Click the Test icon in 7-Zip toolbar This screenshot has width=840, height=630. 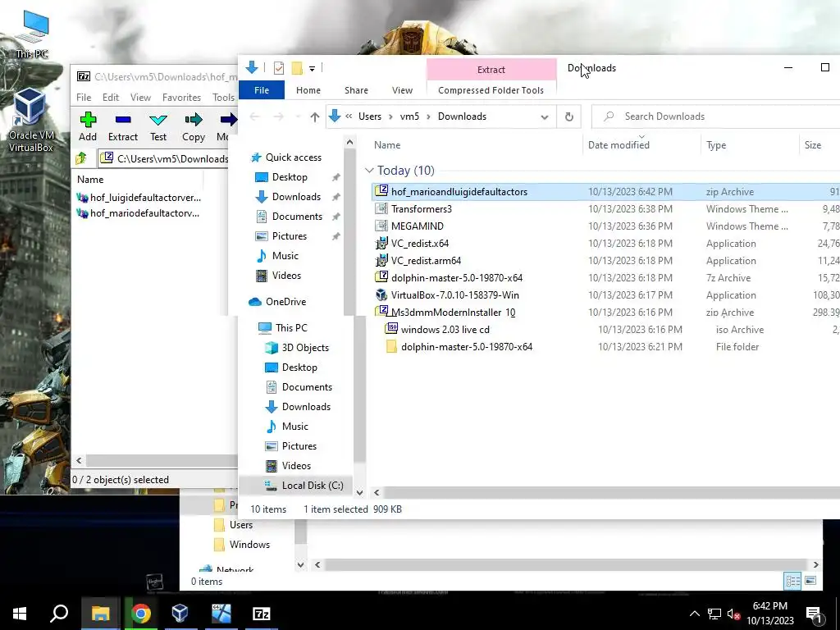tap(158, 120)
